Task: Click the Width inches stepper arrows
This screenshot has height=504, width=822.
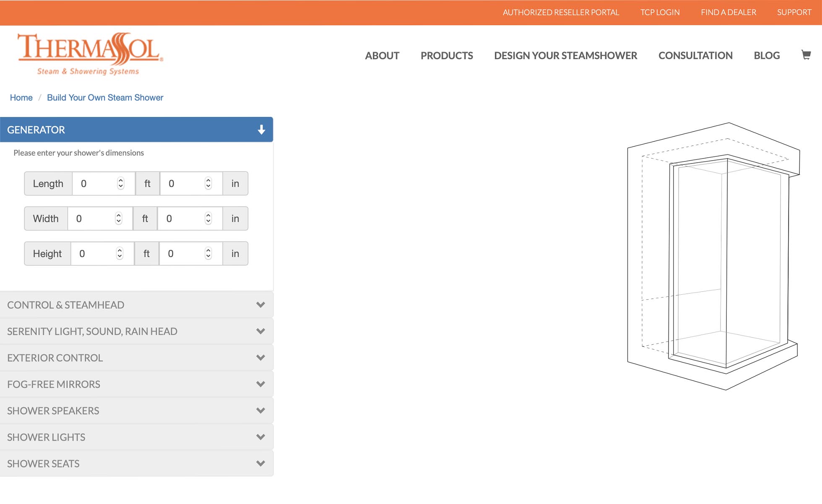Action: (x=208, y=218)
